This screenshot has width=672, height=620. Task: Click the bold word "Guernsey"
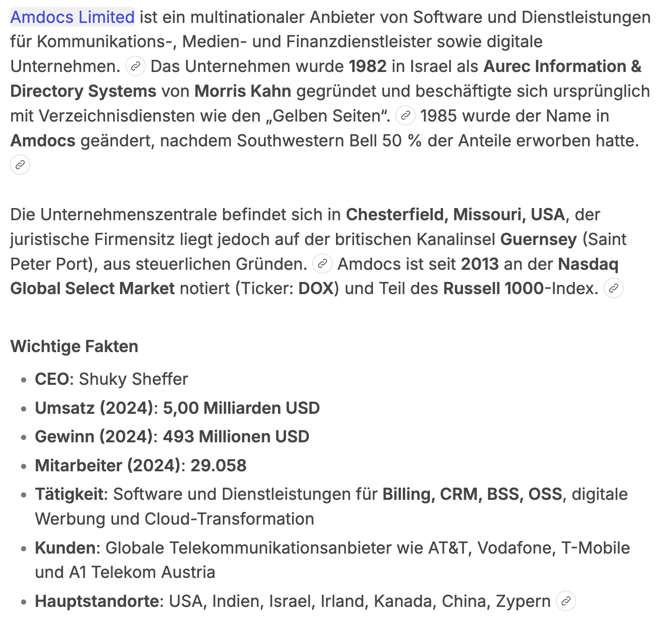click(538, 239)
